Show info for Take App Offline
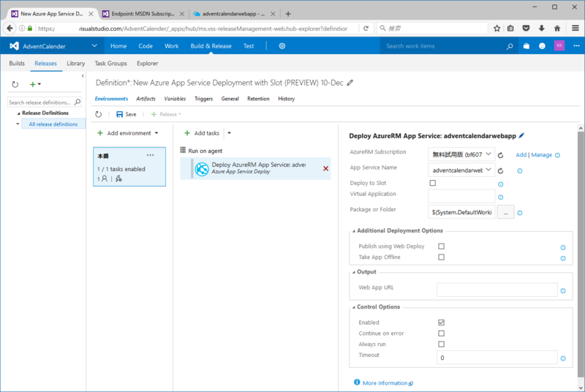This screenshot has width=585, height=392. (x=563, y=258)
